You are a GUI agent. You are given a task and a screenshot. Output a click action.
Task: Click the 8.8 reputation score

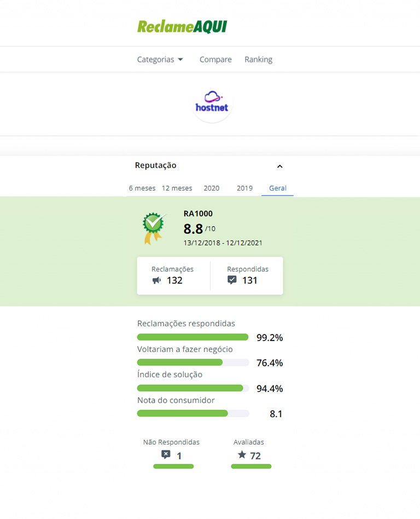(x=193, y=229)
